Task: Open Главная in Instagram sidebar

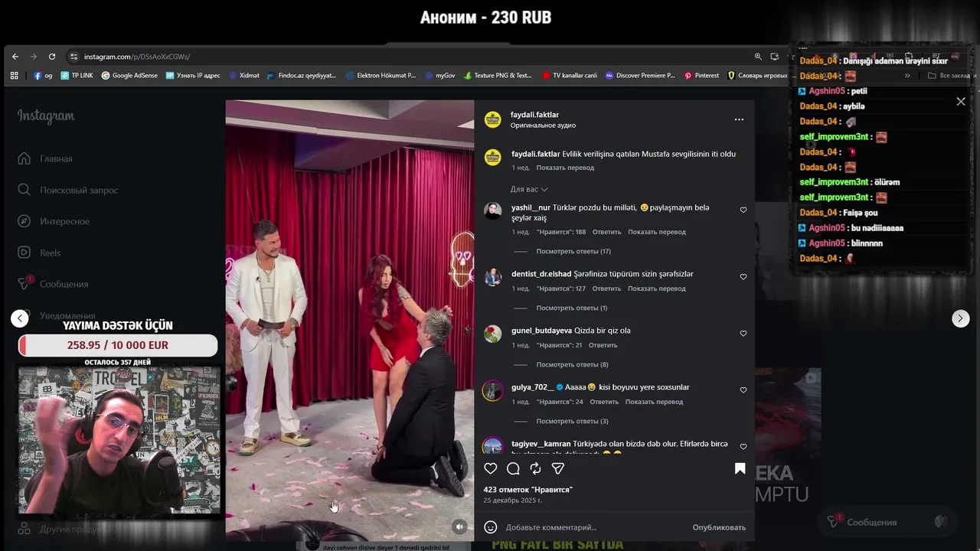Action: [46, 158]
